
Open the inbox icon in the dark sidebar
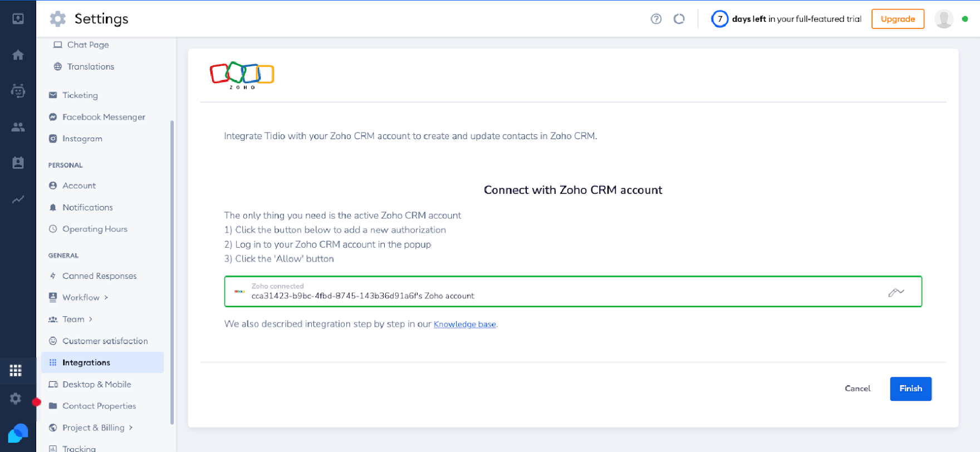coord(18,19)
